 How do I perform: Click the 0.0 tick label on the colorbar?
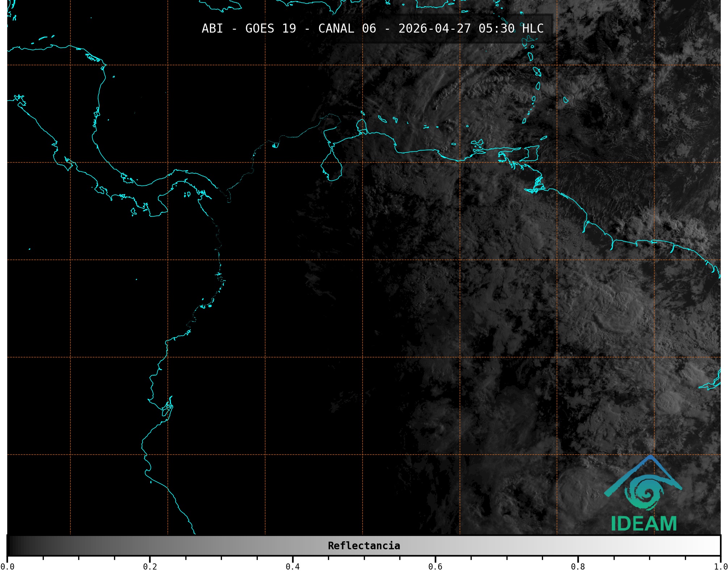tap(7, 566)
